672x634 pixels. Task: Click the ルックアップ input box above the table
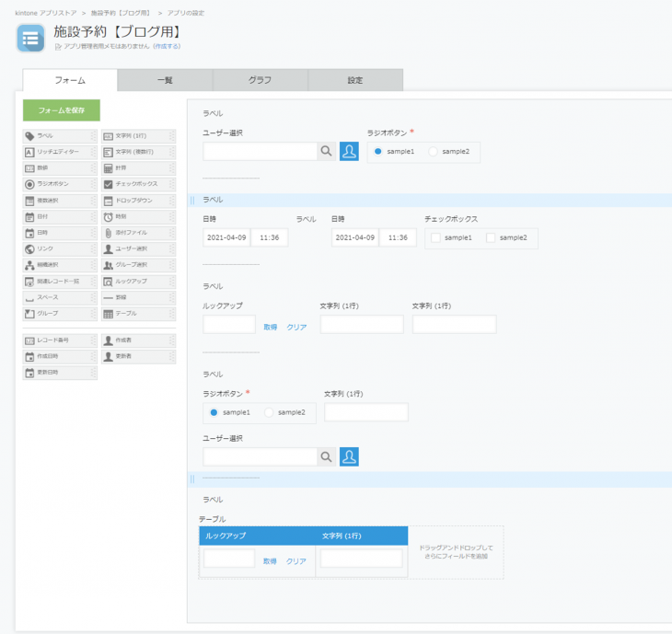coord(229,324)
